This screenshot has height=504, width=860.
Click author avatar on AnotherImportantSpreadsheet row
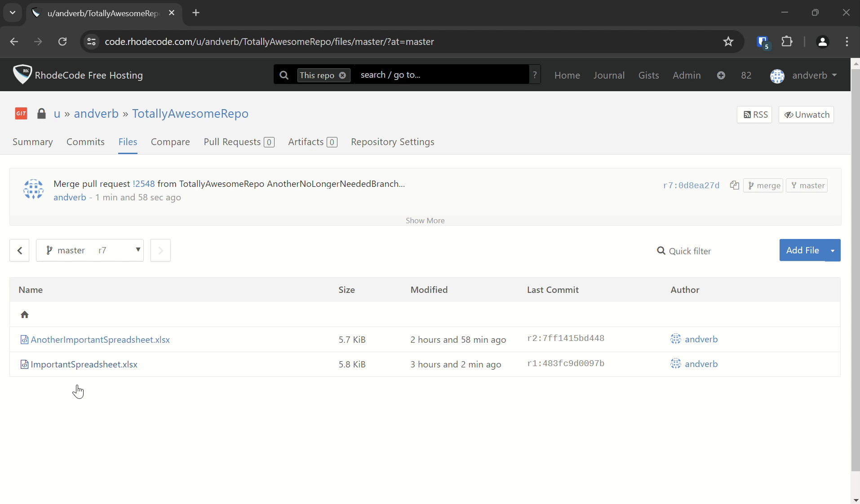(x=676, y=339)
